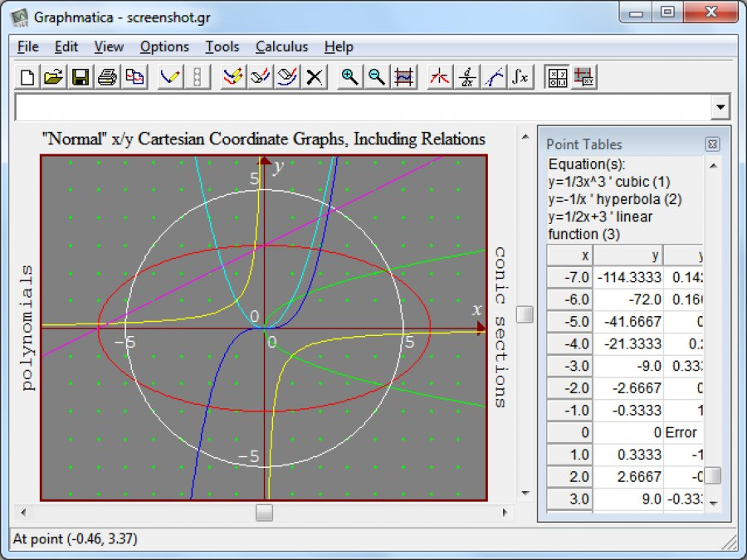747x560 pixels.
Task: Click the Zoom In magnifier icon
Action: point(350,77)
